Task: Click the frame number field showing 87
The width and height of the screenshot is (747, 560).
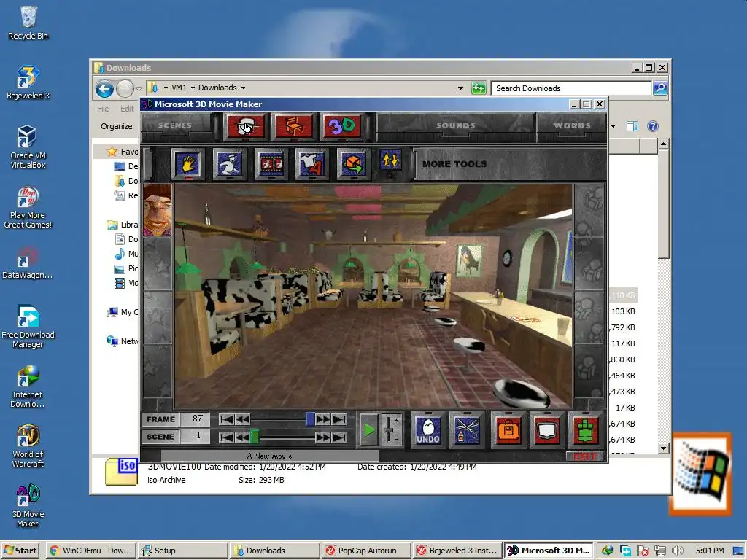Action: [x=196, y=419]
